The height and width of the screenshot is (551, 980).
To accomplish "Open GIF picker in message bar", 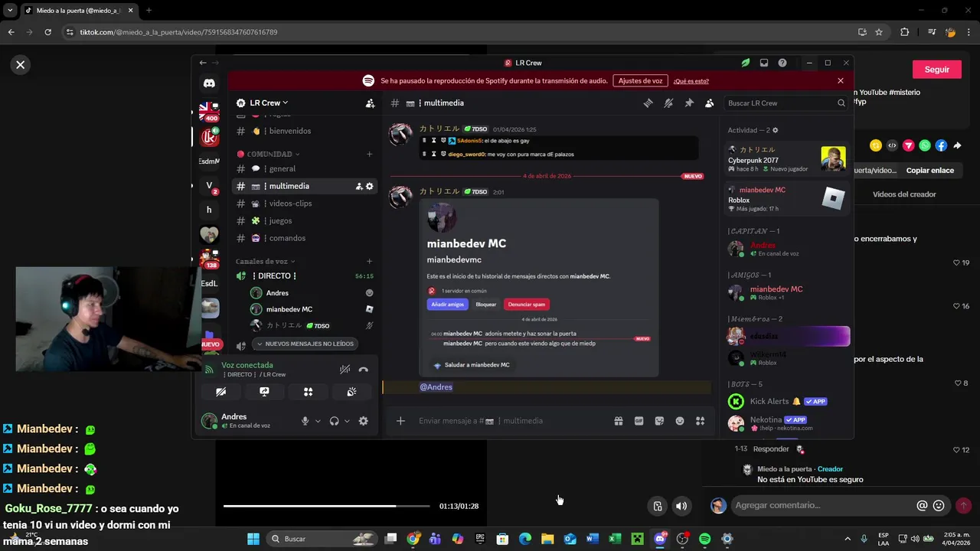I will tap(639, 420).
